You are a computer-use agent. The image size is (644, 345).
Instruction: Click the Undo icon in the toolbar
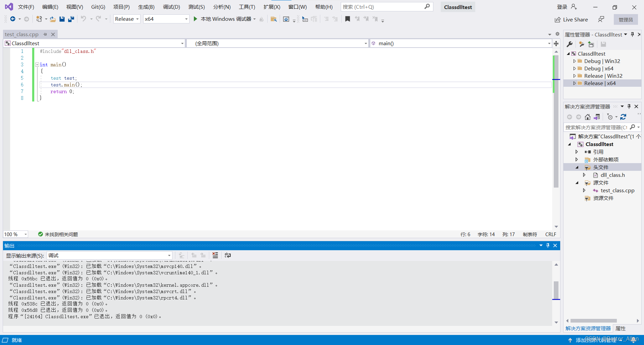[84, 19]
